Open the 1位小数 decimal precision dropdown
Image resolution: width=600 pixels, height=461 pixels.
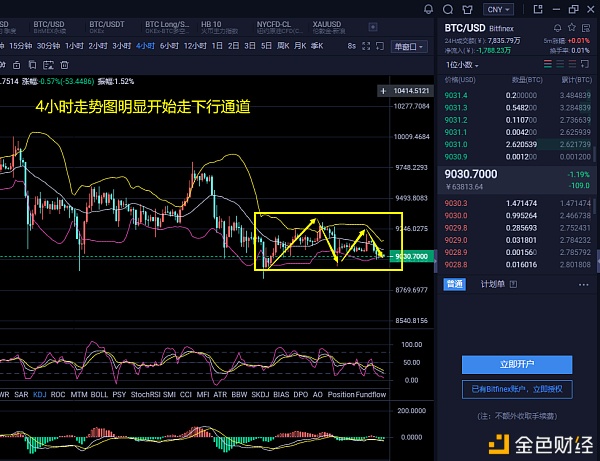click(x=462, y=65)
